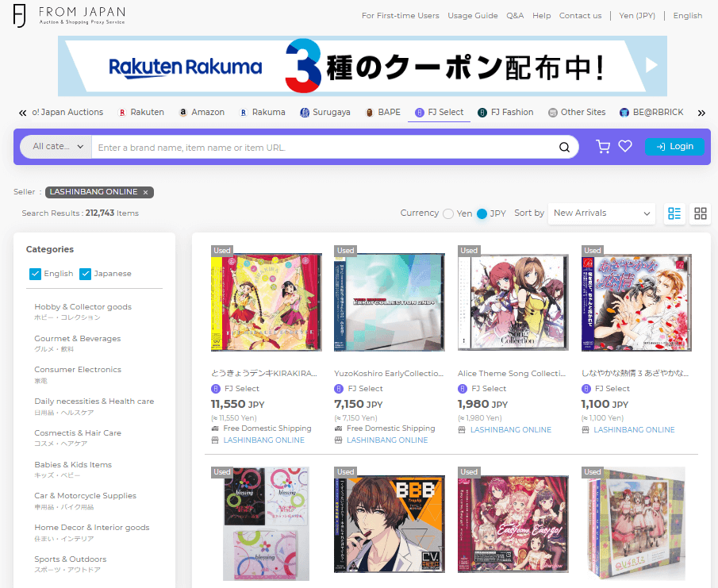Open LASHINBANG ONLINE seller under 1,100 JPY

pyautogui.click(x=634, y=430)
